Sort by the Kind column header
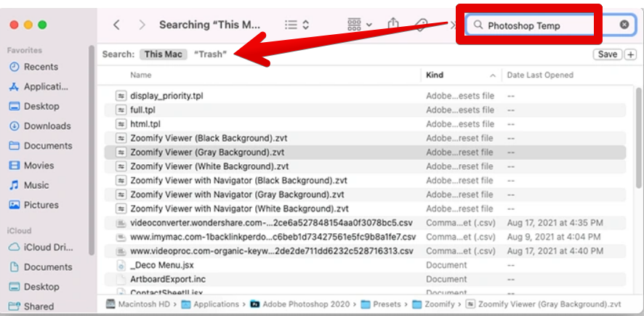Viewport: 644px width, 316px height. click(460, 75)
